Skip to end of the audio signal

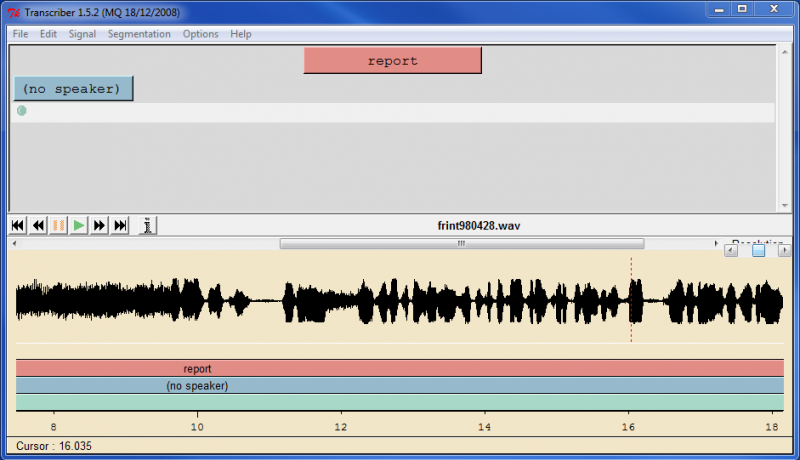pyautogui.click(x=121, y=226)
